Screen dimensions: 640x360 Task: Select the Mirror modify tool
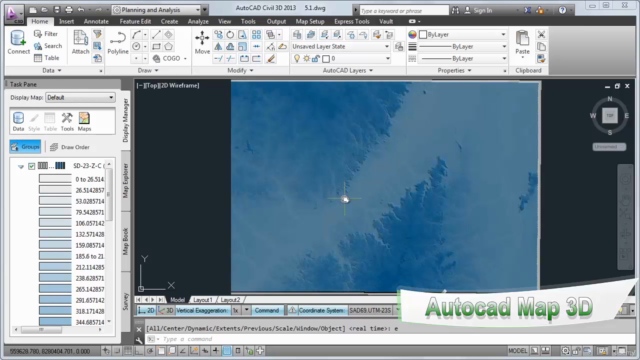tap(218, 47)
